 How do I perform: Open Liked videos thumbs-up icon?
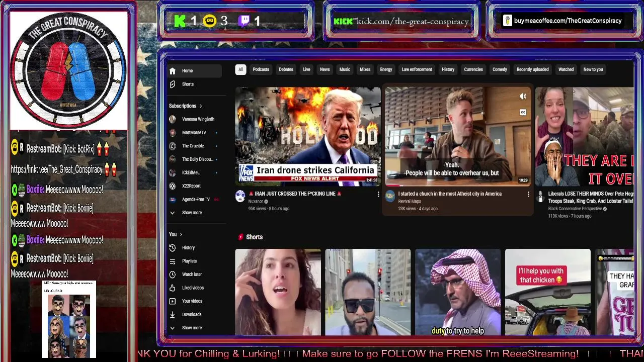[173, 288]
